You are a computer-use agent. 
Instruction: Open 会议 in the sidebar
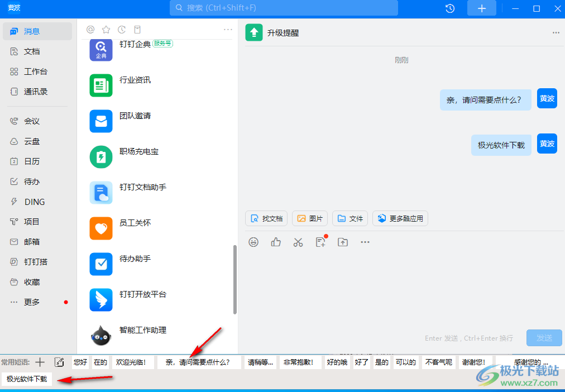click(37, 121)
